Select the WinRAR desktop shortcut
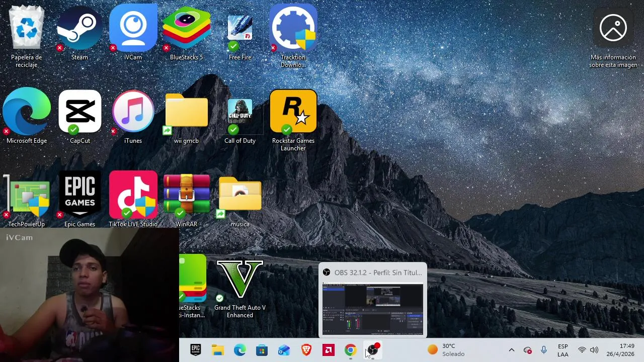644x362 pixels. click(x=187, y=200)
